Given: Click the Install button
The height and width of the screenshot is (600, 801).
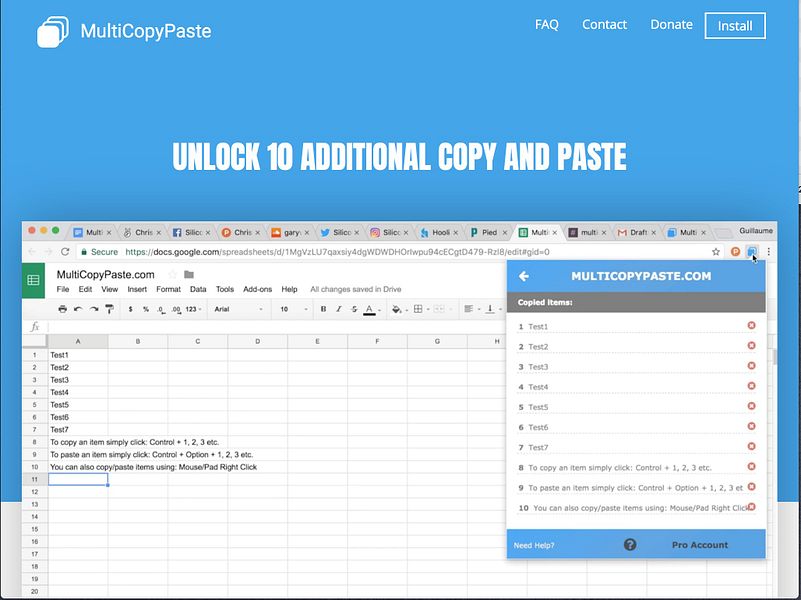Looking at the screenshot, I should pyautogui.click(x=735, y=26).
